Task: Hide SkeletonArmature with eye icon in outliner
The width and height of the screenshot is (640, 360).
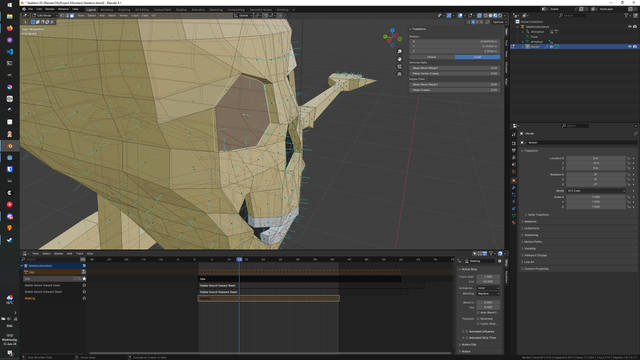Action: point(629,27)
